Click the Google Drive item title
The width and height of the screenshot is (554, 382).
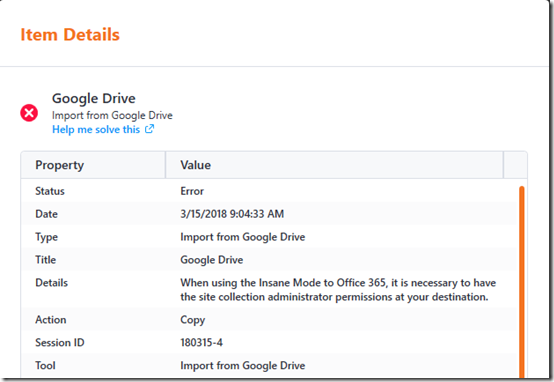(x=94, y=99)
